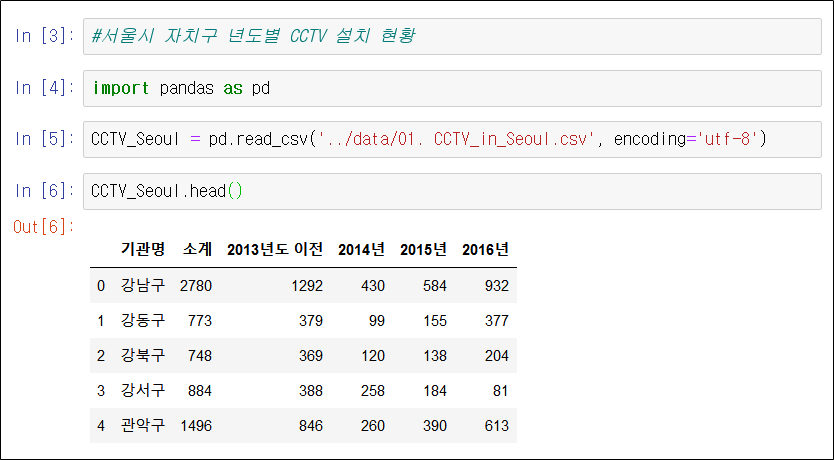Click row index 0 of the table

point(101,286)
